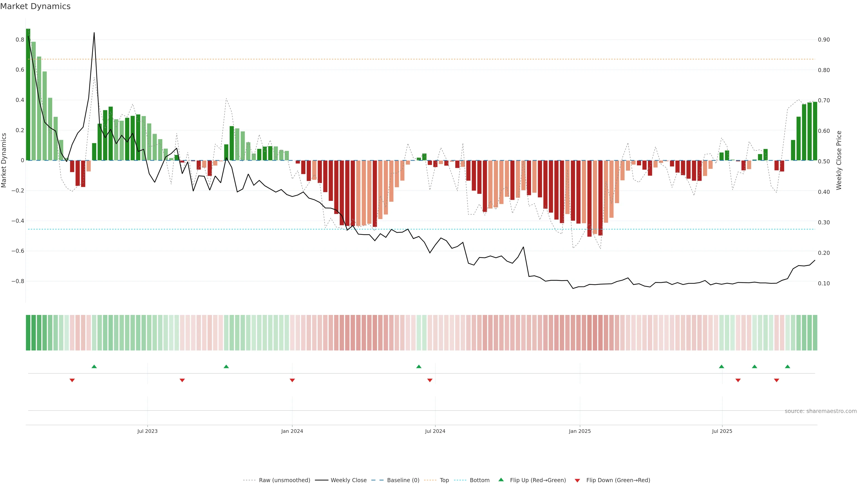Toggle the Baseline (0) legend entry
The image size is (868, 488).
403,480
